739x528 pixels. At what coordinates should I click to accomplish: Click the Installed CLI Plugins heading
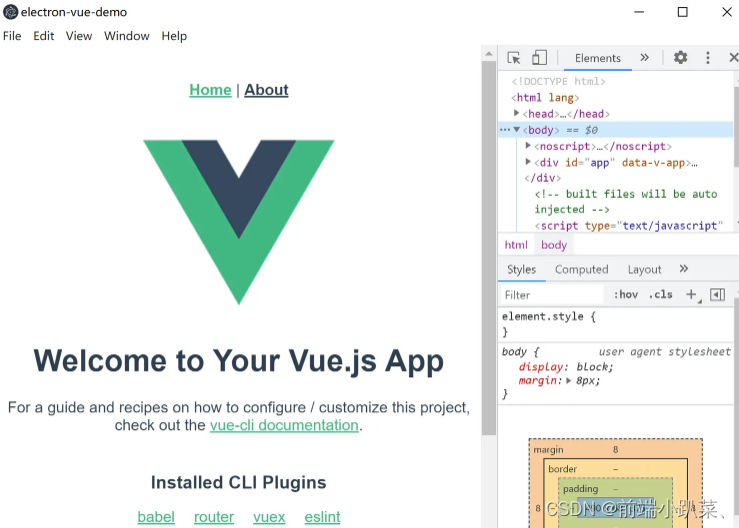click(238, 482)
